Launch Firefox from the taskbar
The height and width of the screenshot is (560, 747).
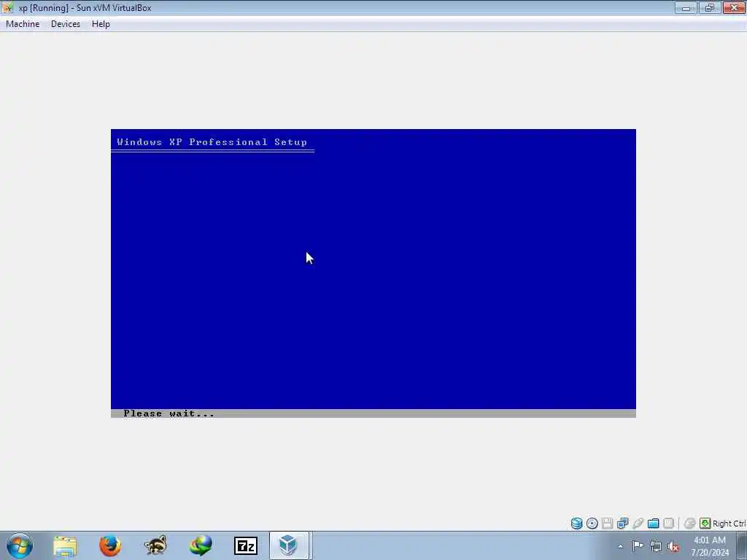point(110,545)
